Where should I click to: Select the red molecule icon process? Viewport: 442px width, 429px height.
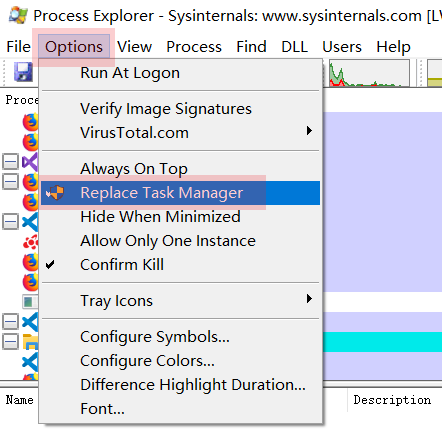coord(30,242)
